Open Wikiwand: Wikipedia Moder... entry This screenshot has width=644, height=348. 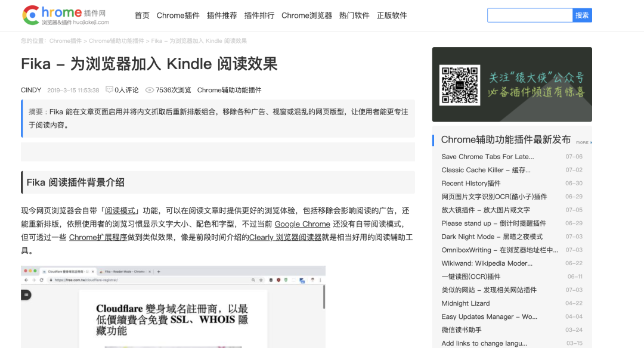point(487,263)
